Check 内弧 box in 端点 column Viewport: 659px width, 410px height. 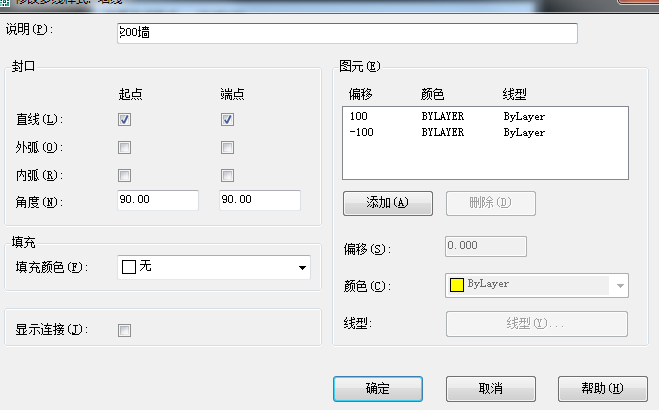[x=227, y=176]
